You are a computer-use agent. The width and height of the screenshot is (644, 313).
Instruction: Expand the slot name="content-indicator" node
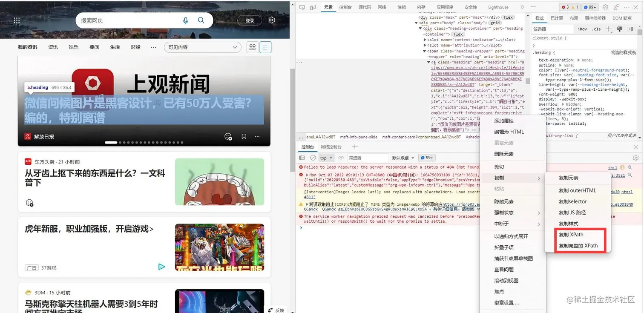coord(425,40)
